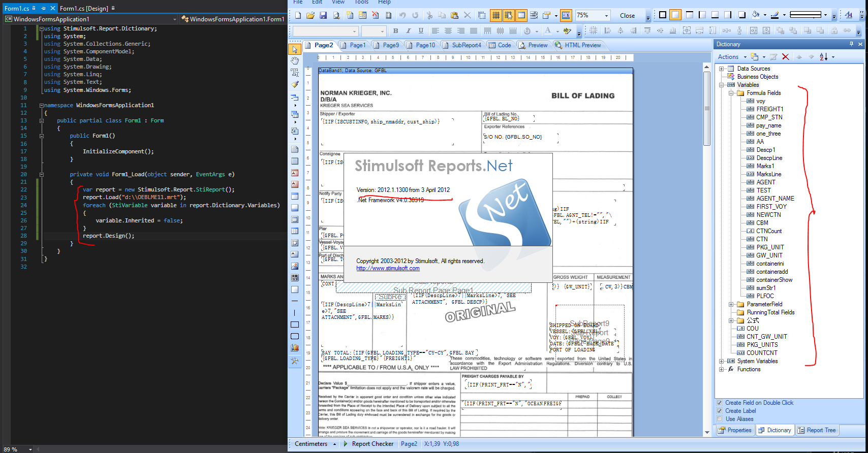Click the red Delete icon in Dictionary toolbar
The image size is (868, 453).
click(x=786, y=57)
